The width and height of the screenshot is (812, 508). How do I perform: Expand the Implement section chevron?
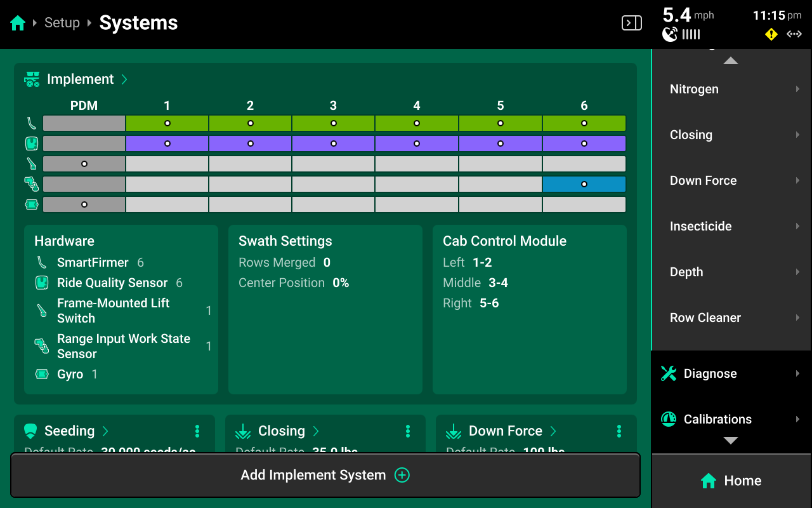point(124,79)
